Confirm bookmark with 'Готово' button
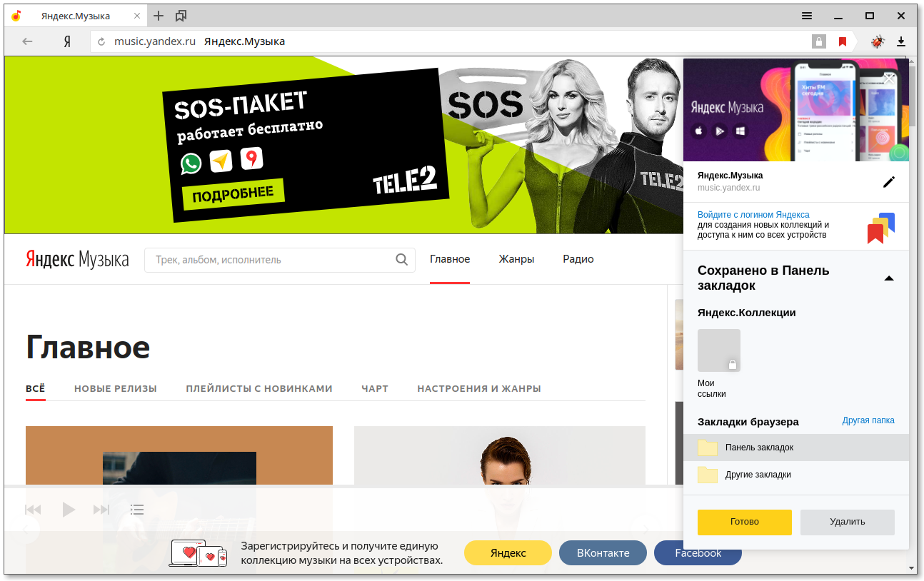Viewport: 924px width, 581px height. click(x=745, y=522)
